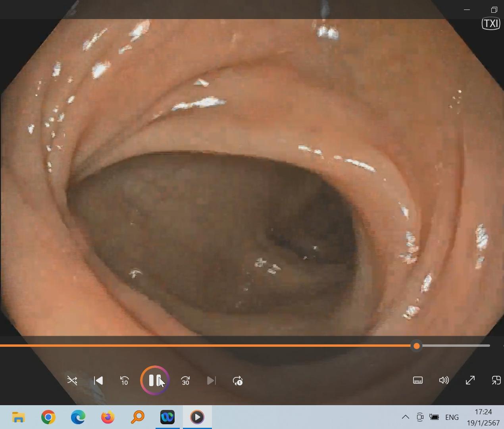Toggle repeat one icon
This screenshot has height=429, width=504.
click(238, 381)
